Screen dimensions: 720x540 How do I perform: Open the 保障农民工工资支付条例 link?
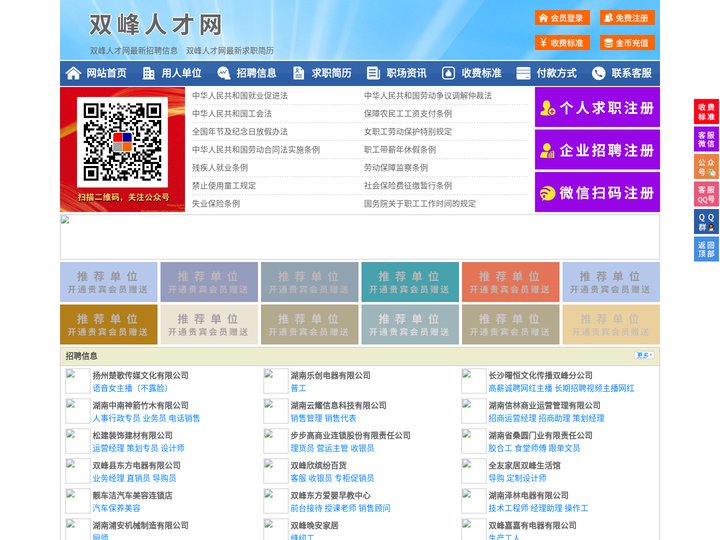click(x=408, y=113)
